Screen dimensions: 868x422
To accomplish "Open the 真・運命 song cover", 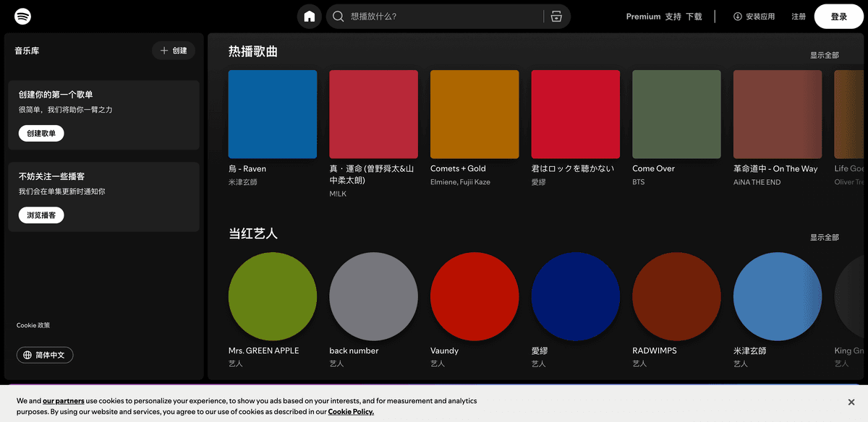I will click(373, 114).
